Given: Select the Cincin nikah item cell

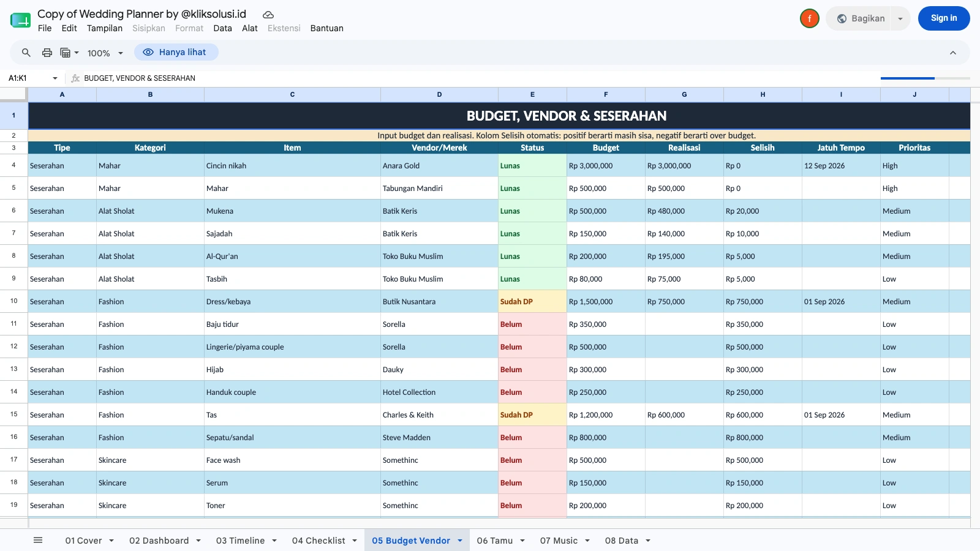Looking at the screenshot, I should tap(292, 166).
